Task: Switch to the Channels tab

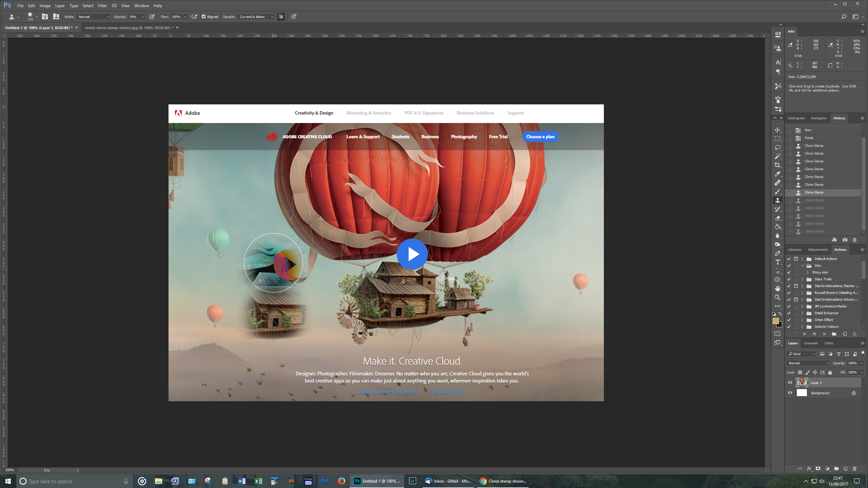Action: point(811,343)
